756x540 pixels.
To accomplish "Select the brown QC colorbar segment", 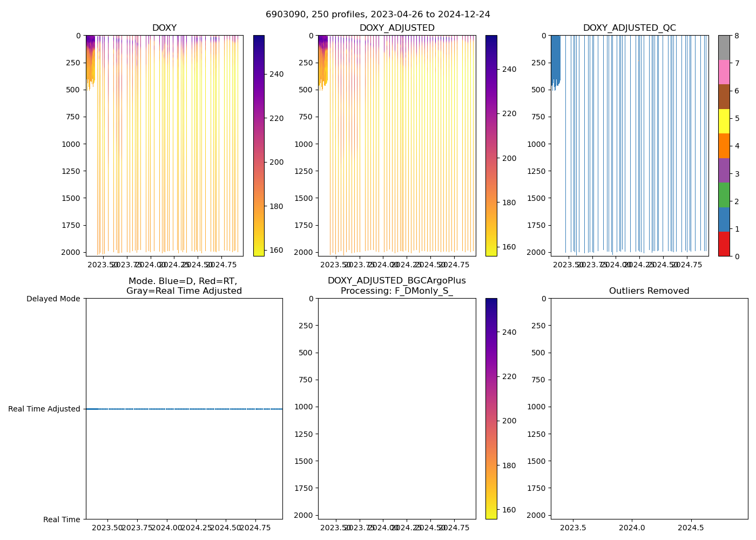I will coord(724,97).
